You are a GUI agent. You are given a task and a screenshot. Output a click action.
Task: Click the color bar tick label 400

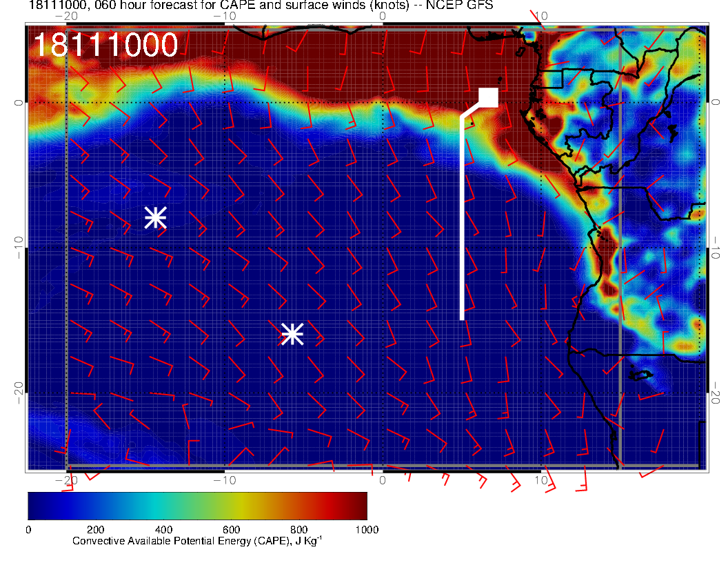click(163, 530)
